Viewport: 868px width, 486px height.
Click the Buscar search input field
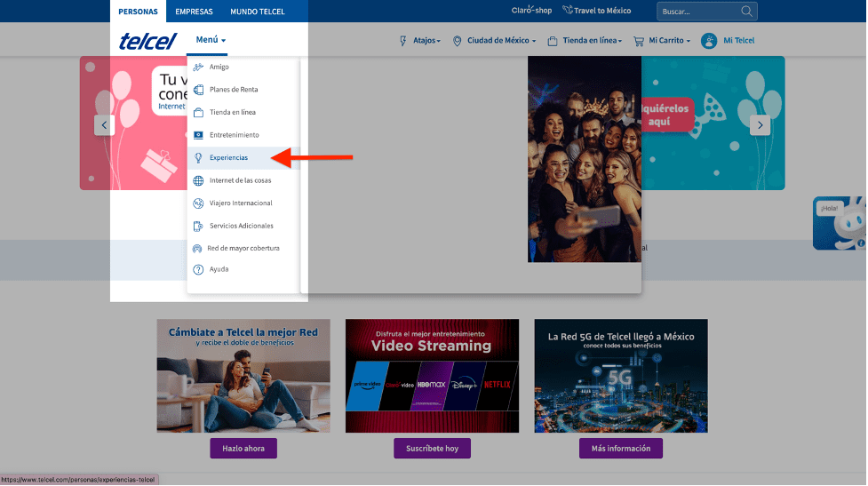point(698,12)
